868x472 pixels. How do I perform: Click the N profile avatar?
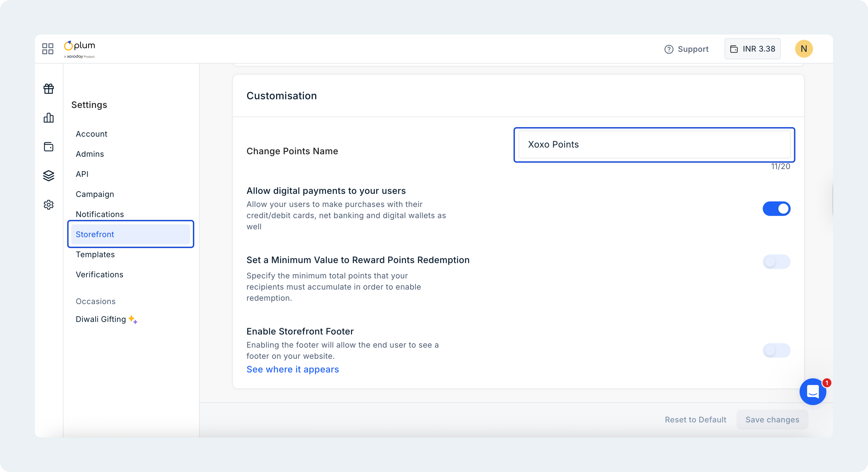point(804,49)
